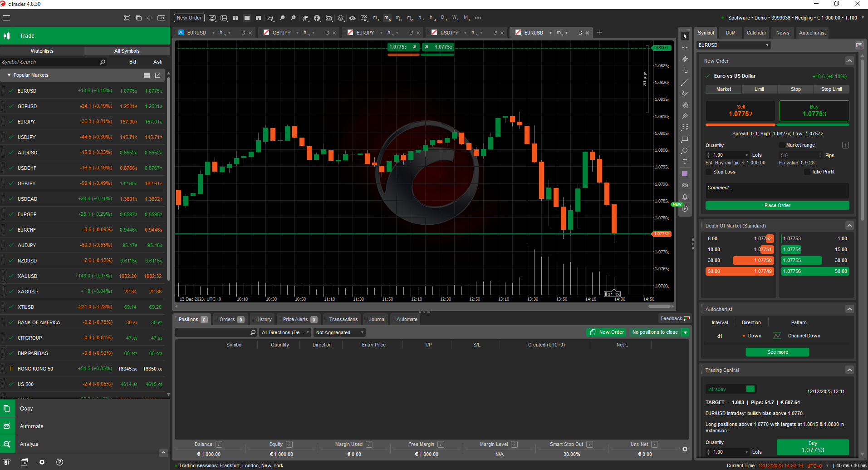
Task: Toggle the Intraday switch in Trading Central
Action: 750,389
